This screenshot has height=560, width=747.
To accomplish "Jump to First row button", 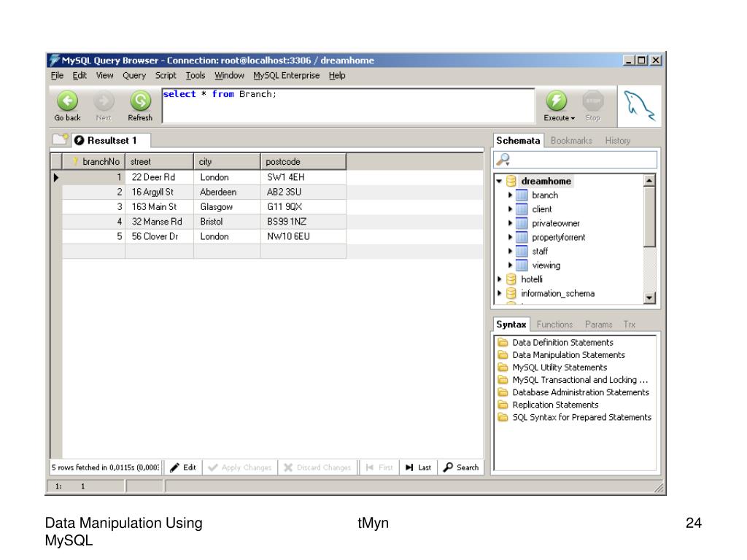I will coord(379,467).
